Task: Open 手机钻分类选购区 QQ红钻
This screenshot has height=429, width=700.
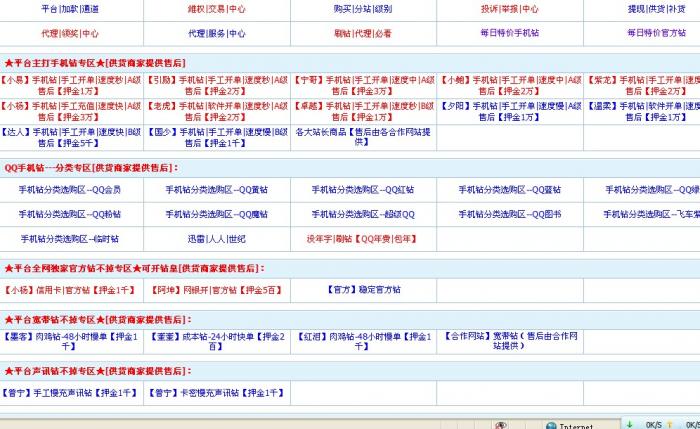Action: 363,190
